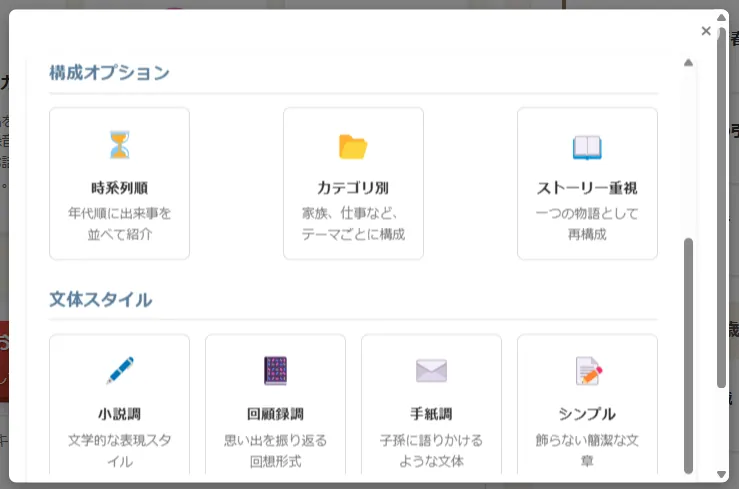Pick the 手紙調 writing style card
Viewport: 739px width, 489px height.
(x=431, y=405)
